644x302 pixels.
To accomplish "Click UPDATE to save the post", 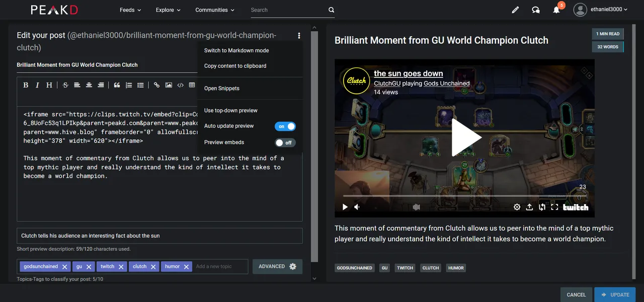I will pyautogui.click(x=615, y=295).
